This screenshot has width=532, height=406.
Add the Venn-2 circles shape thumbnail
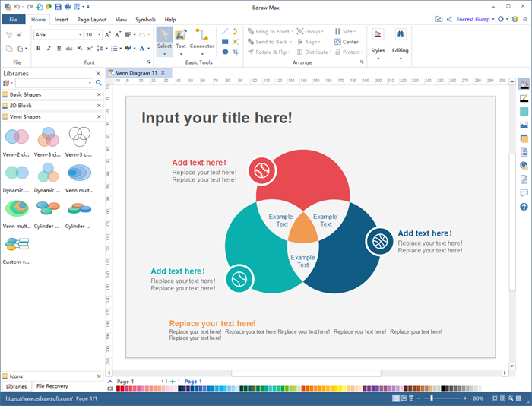click(16, 138)
